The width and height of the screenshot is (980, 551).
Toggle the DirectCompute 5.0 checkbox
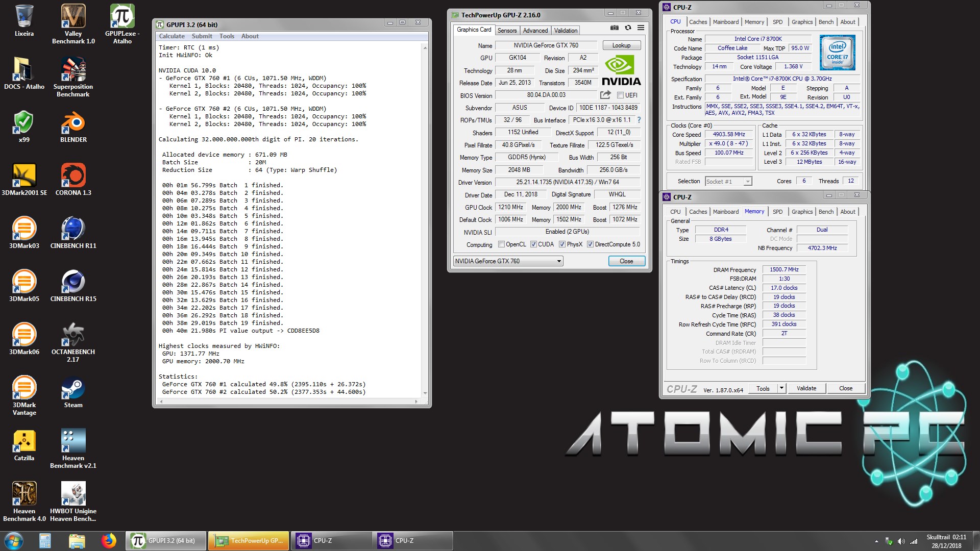click(590, 244)
